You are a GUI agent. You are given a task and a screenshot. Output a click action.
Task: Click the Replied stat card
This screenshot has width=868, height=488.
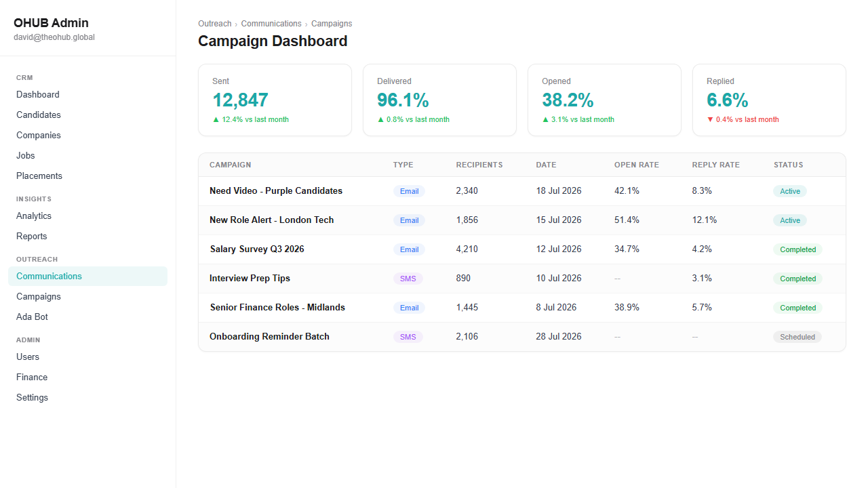click(x=769, y=100)
